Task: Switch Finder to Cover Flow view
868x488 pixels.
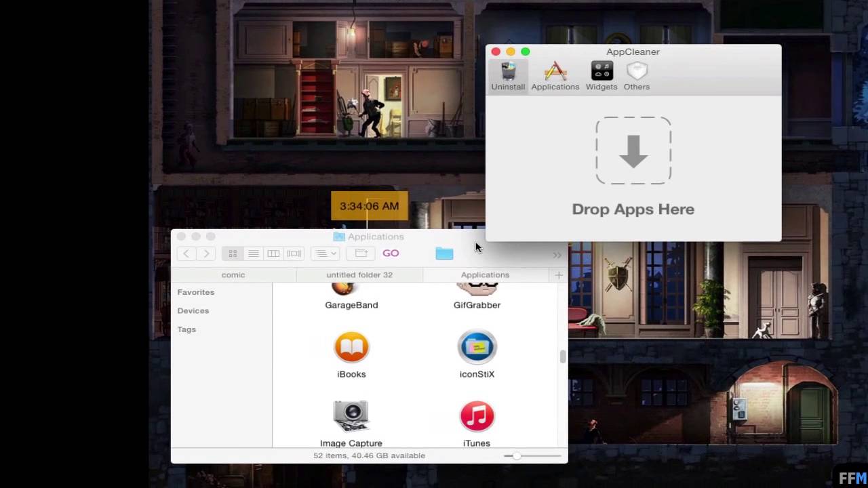Action: click(294, 253)
